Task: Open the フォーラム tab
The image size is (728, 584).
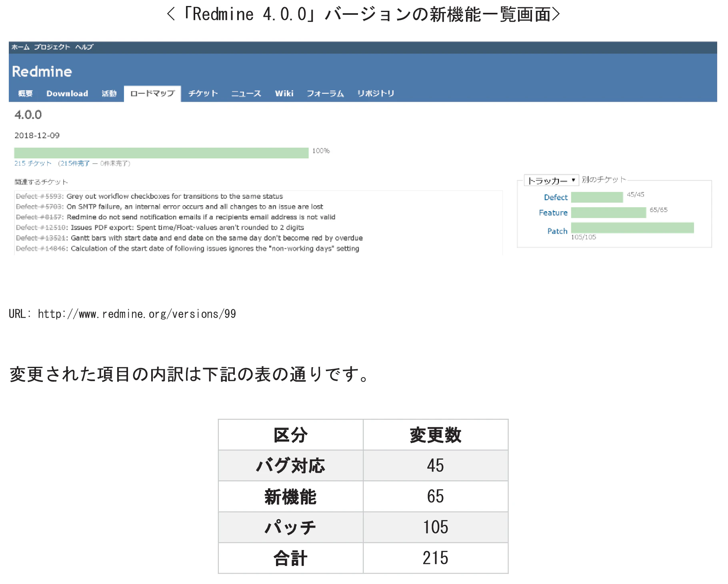Action: 325,94
